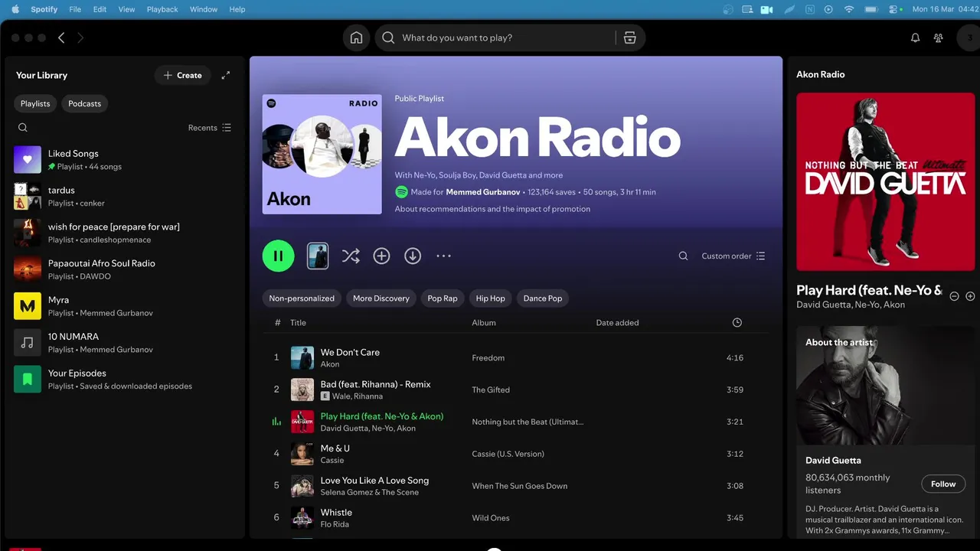Click the Wi-Fi icon in menu bar
This screenshot has height=551, width=980.
tap(849, 9)
